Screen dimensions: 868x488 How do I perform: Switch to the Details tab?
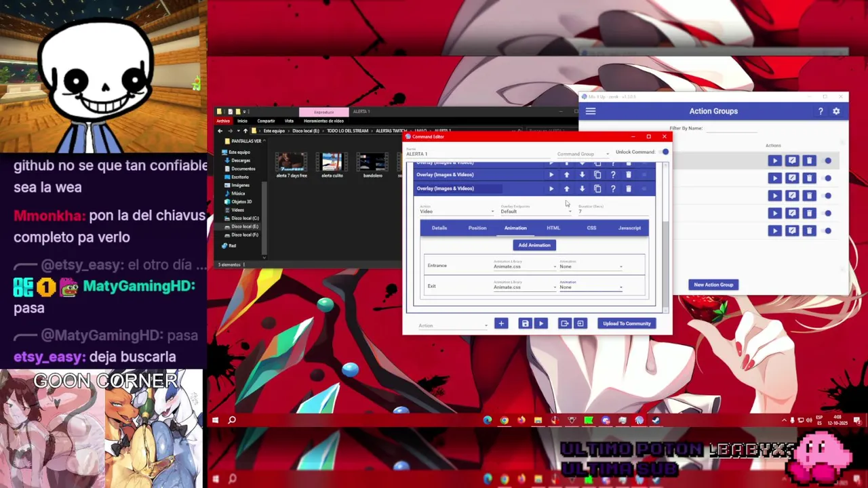coord(439,228)
